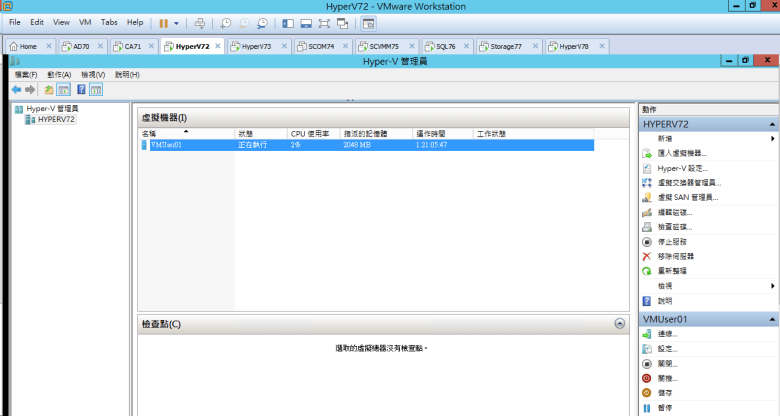Open the 動作(A) menu in Hyper-V Manager
This screenshot has height=416, width=780.
pyautogui.click(x=59, y=75)
